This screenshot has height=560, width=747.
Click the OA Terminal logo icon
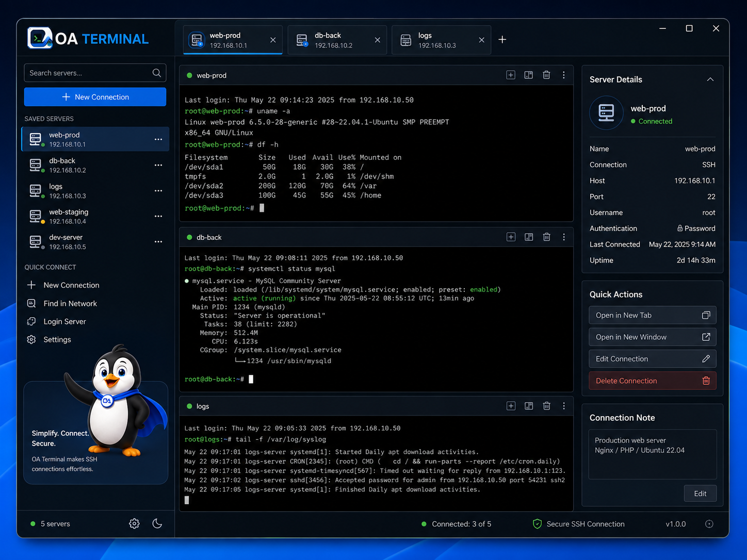tap(40, 38)
